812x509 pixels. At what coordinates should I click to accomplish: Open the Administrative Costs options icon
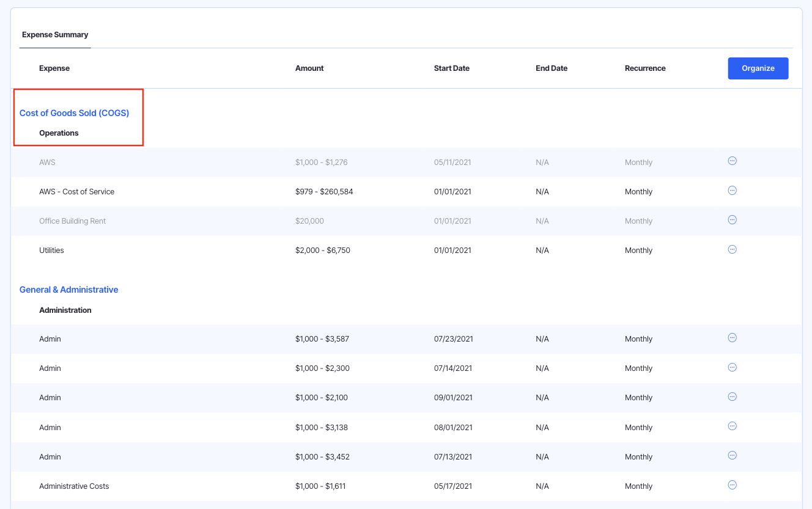coord(732,485)
